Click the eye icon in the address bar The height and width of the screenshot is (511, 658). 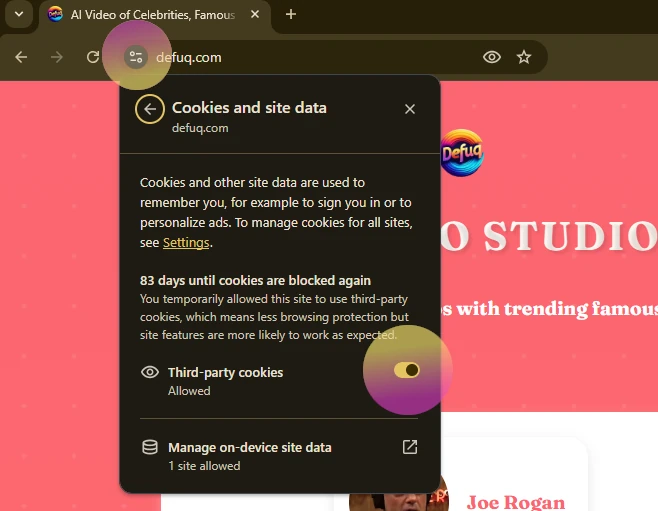tap(491, 57)
